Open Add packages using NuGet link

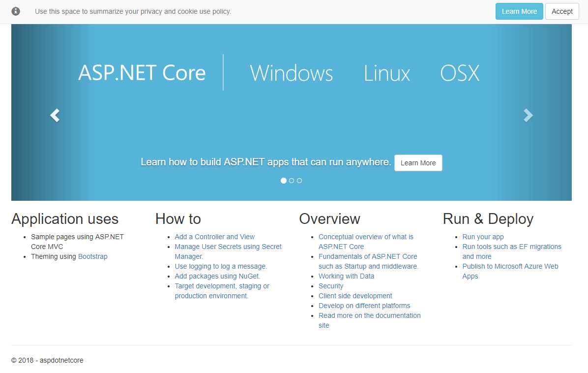(x=217, y=276)
